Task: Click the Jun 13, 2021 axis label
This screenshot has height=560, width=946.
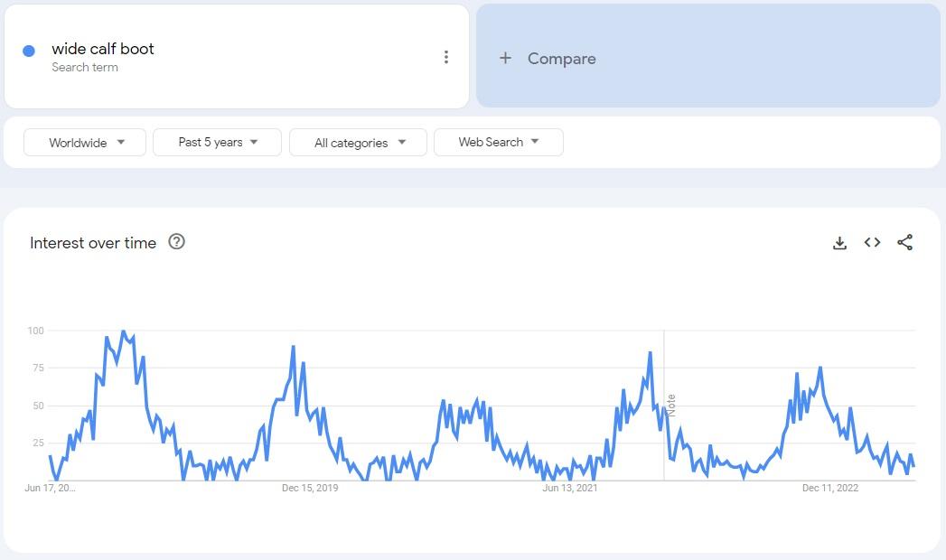Action: pyautogui.click(x=570, y=489)
